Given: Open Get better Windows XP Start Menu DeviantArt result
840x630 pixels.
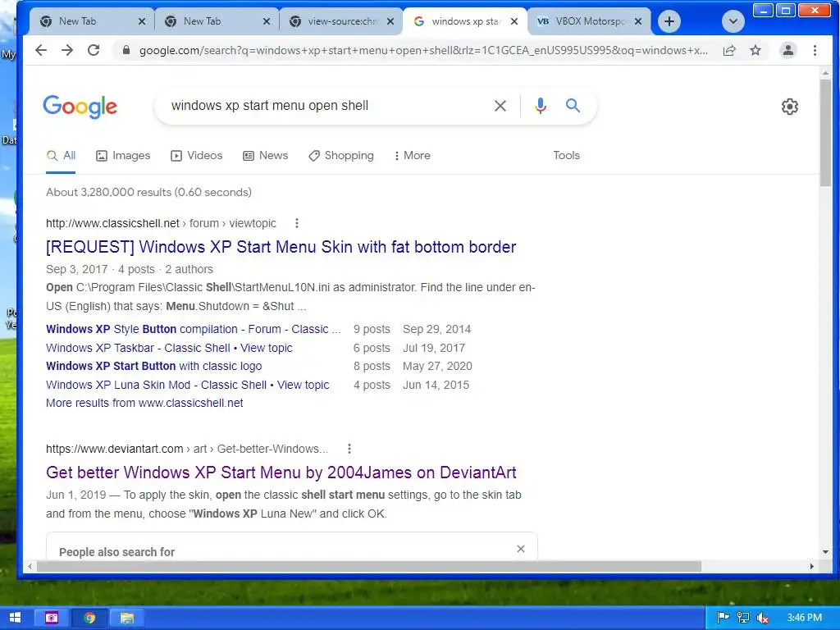Looking at the screenshot, I should click(x=281, y=472).
